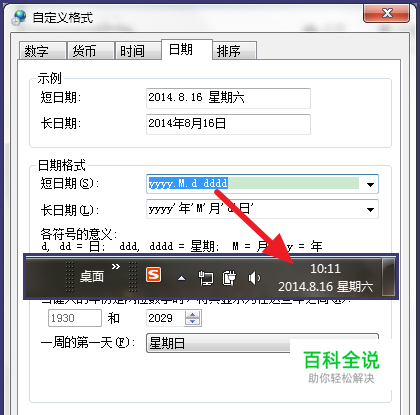420x415 pixels.
Task: Expand the 长日期 format dropdown arrow
Action: coord(370,210)
